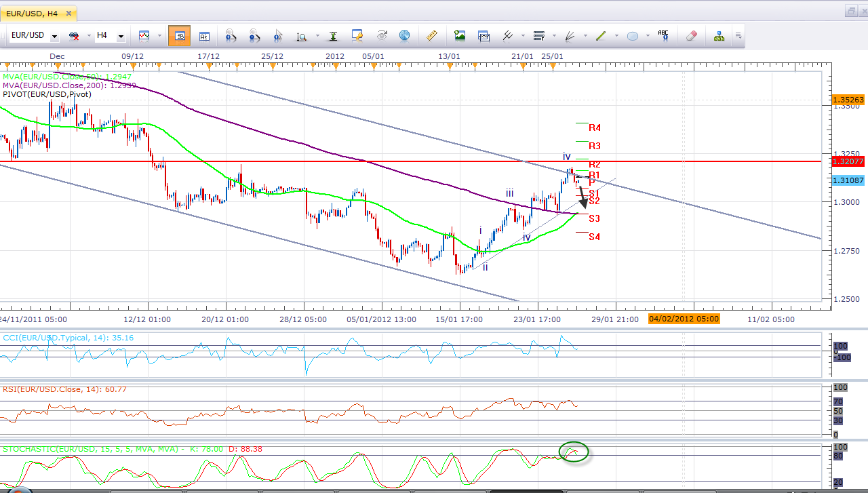Click the red 1.32077 price label

pyautogui.click(x=848, y=161)
